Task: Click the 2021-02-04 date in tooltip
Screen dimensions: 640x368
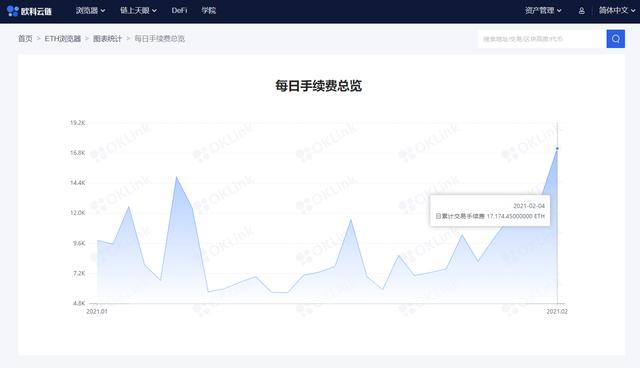Action: pos(529,206)
